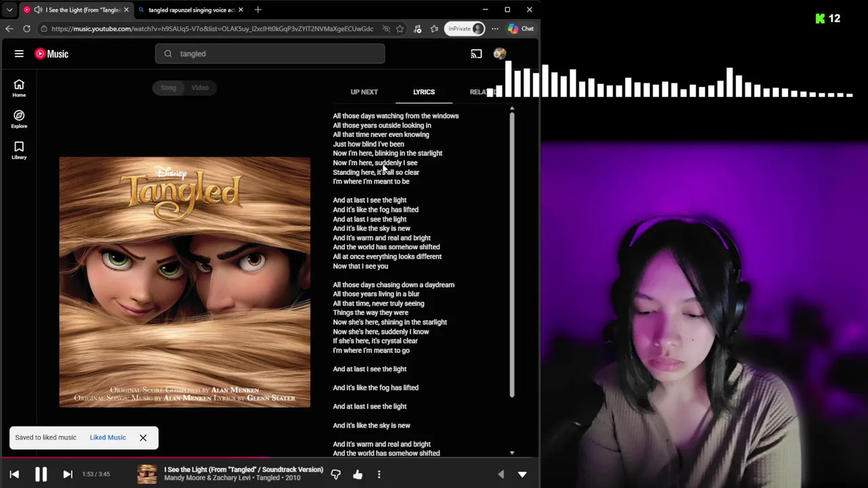Click the green K logo in stream overlay
Viewport: 868px width, 488px height.
point(820,18)
